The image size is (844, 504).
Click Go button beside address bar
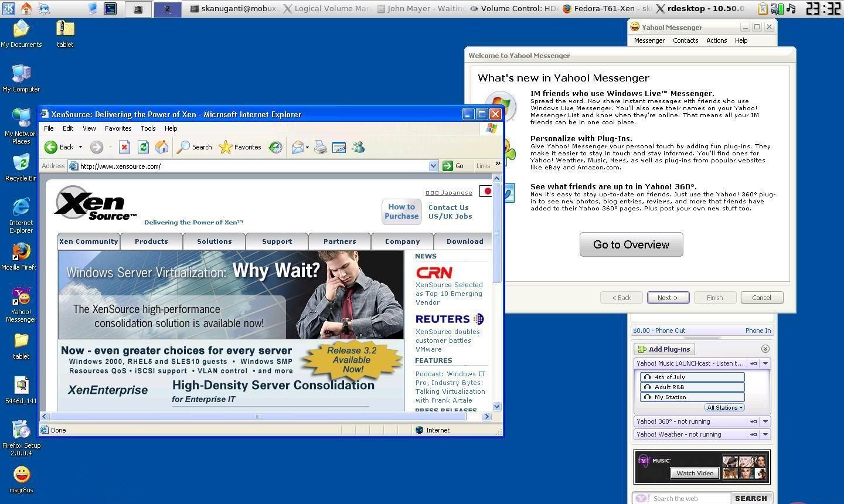click(453, 166)
